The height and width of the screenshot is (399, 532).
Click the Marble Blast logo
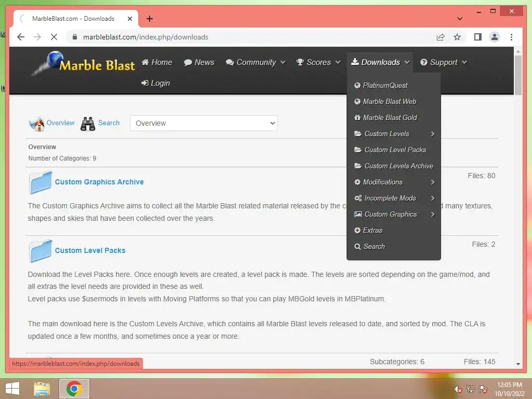(x=83, y=63)
